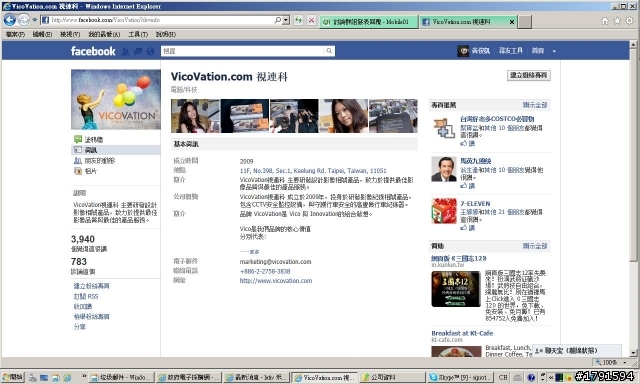Open the first (F) menu in menu bar
Screen dimensions: 640x384
pyautogui.click(x=15, y=34)
